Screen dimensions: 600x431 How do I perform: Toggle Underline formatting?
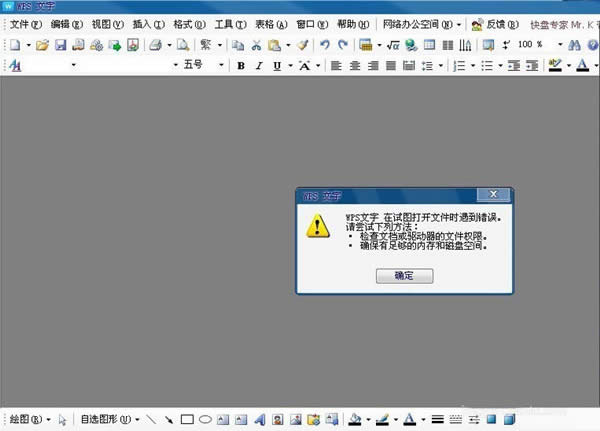point(277,65)
